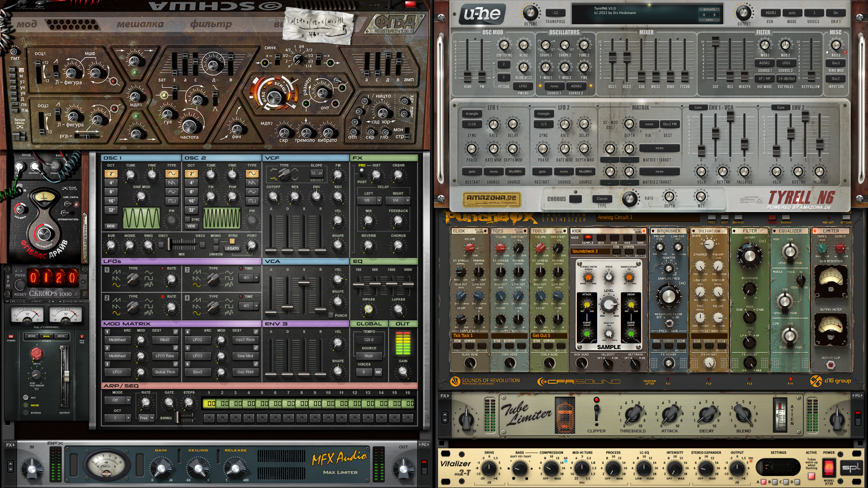Select the 808 kick mode in Punchbox

click(614, 238)
